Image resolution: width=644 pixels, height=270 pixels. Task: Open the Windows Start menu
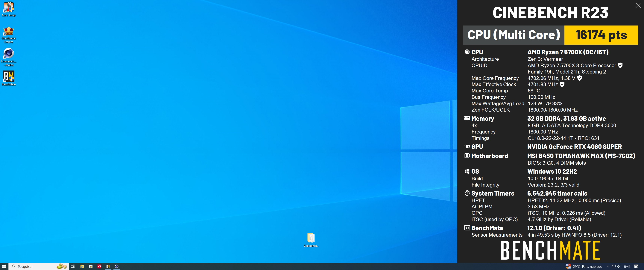(4, 266)
